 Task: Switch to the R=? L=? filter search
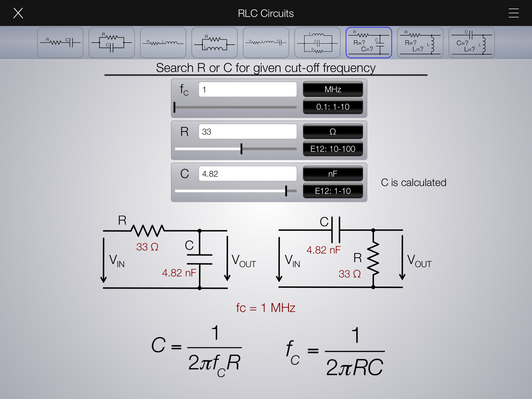pyautogui.click(x=420, y=43)
